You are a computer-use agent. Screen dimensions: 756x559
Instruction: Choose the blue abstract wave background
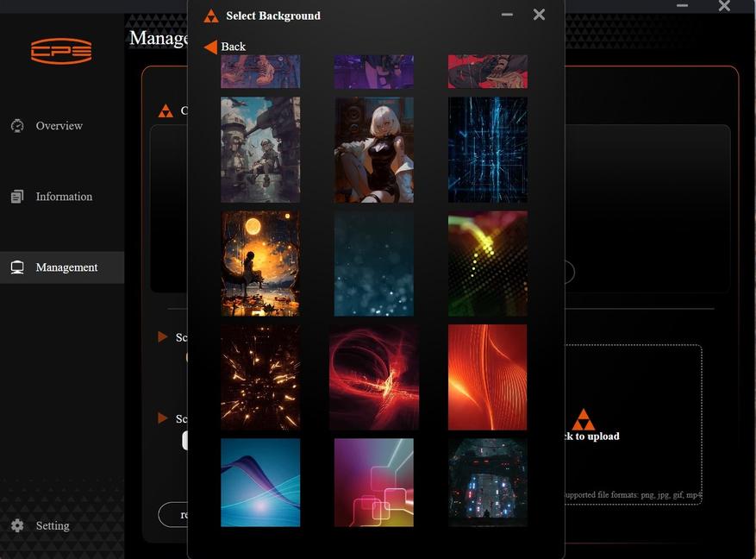[x=260, y=482]
